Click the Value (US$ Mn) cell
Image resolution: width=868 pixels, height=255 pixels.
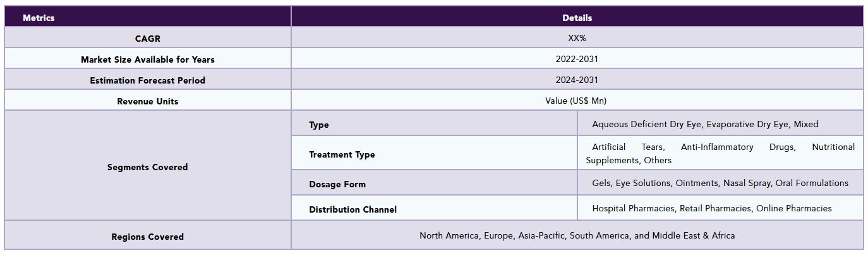pos(577,101)
